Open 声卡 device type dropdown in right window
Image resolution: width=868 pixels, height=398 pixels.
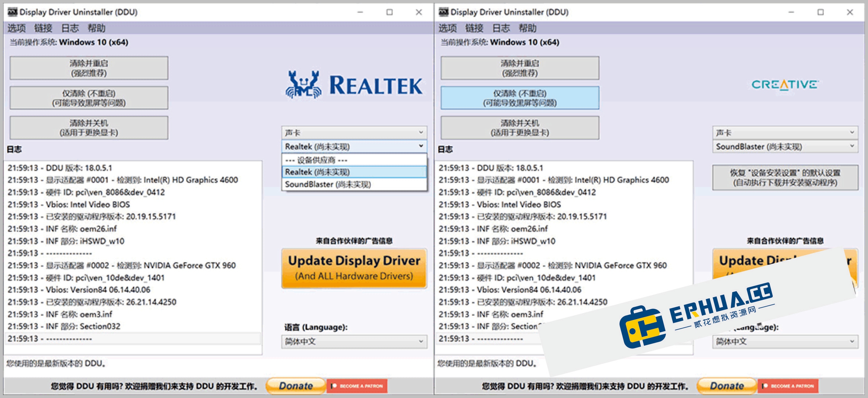tap(785, 133)
